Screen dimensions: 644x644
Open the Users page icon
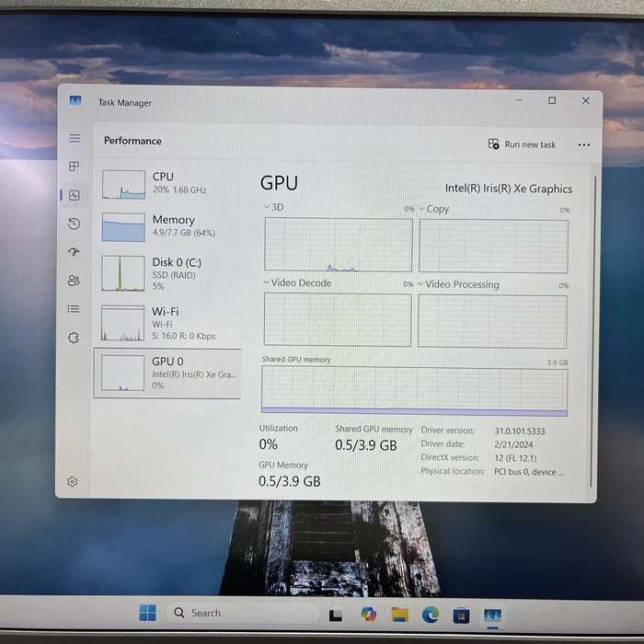[x=74, y=281]
